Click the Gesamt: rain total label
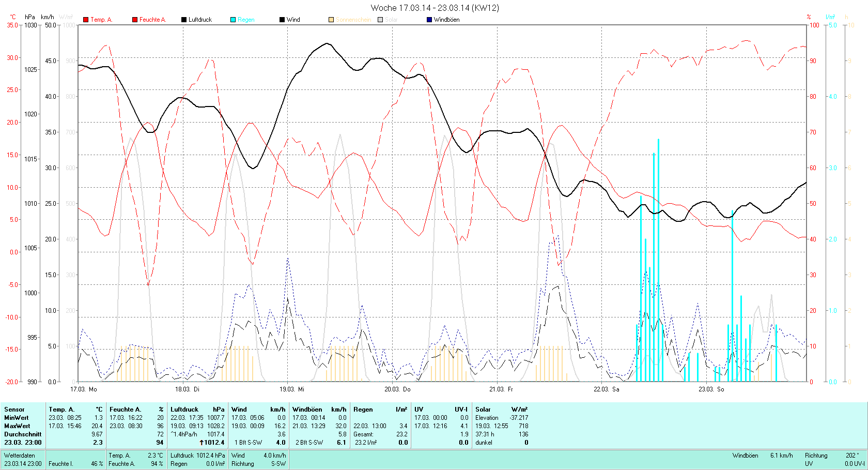The height and width of the screenshot is (470, 868). pos(363,434)
